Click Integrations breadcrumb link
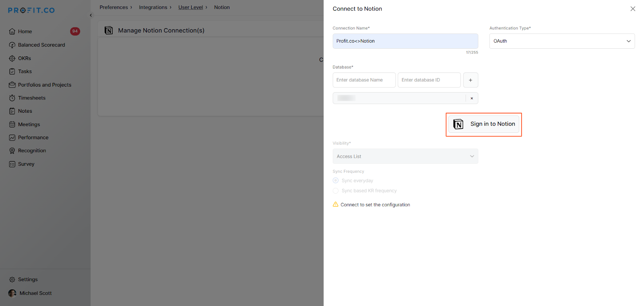Image resolution: width=644 pixels, height=306 pixels. coord(153,7)
